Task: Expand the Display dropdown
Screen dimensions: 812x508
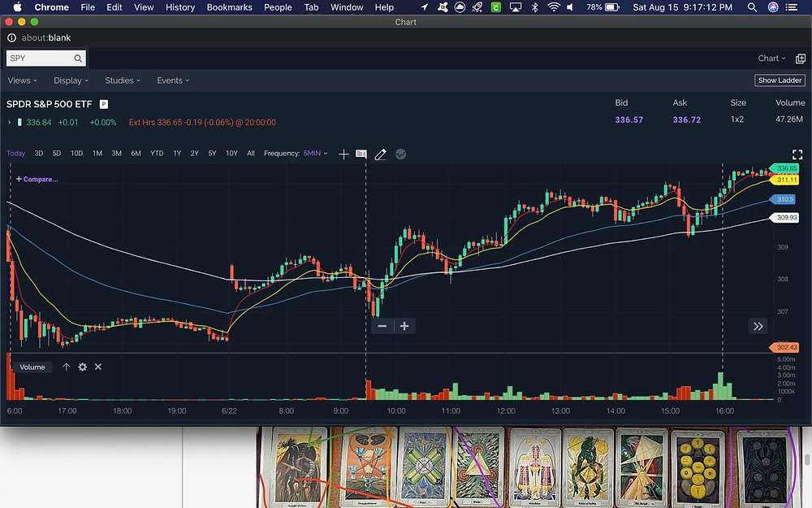Action: click(x=71, y=80)
